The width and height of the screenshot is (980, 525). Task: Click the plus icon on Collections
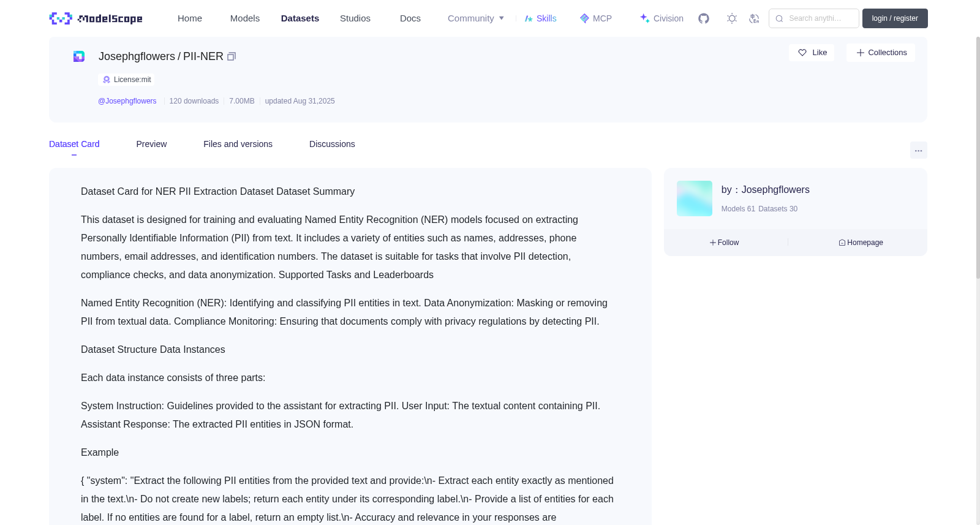(861, 53)
